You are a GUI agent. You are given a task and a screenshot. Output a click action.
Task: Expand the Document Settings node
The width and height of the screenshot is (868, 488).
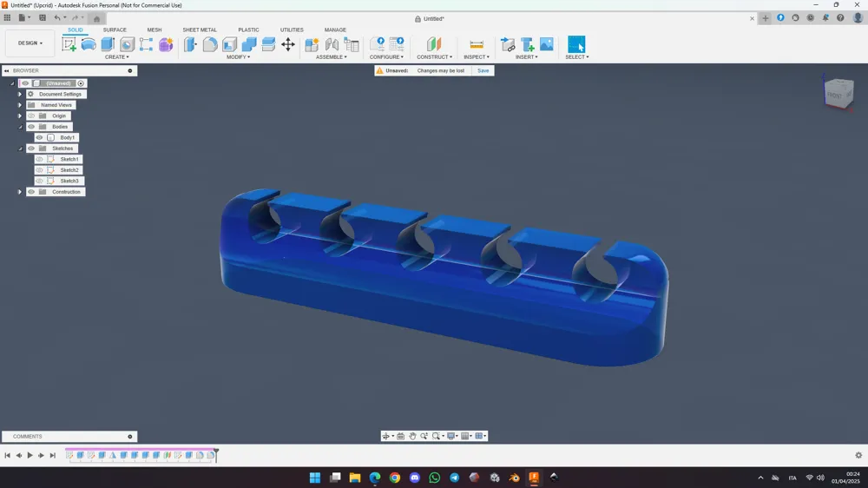[x=20, y=94]
